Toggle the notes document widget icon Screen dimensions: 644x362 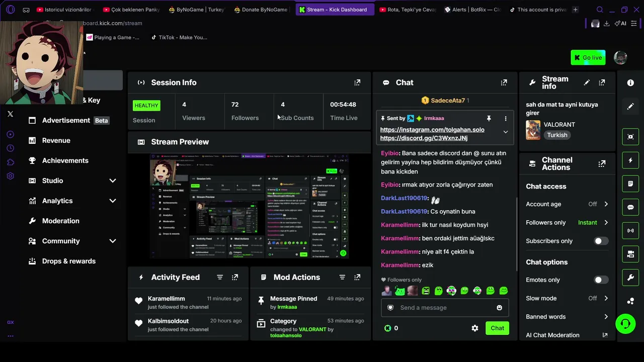tap(630, 184)
